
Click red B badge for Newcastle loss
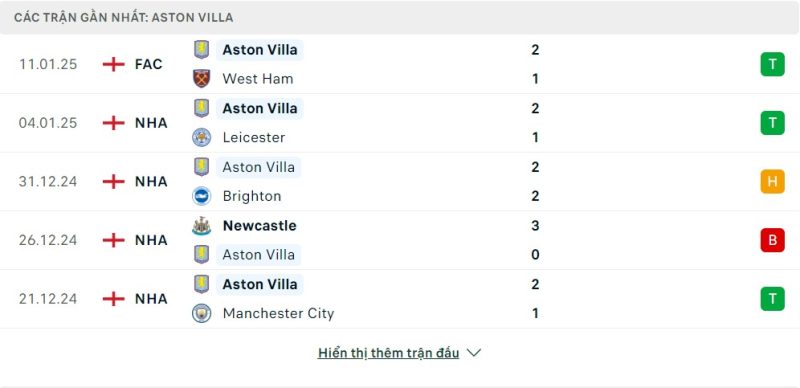772,240
